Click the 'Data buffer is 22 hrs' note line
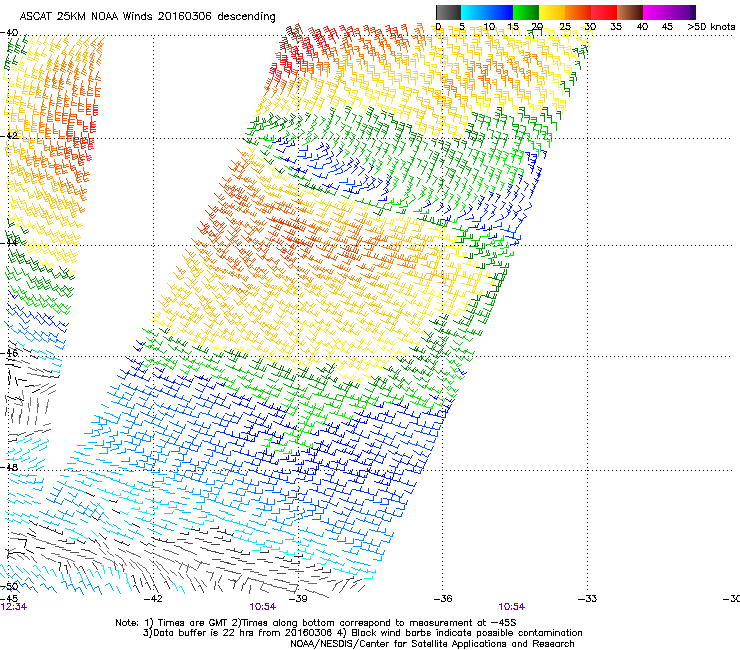This screenshot has width=740, height=650. point(362,633)
